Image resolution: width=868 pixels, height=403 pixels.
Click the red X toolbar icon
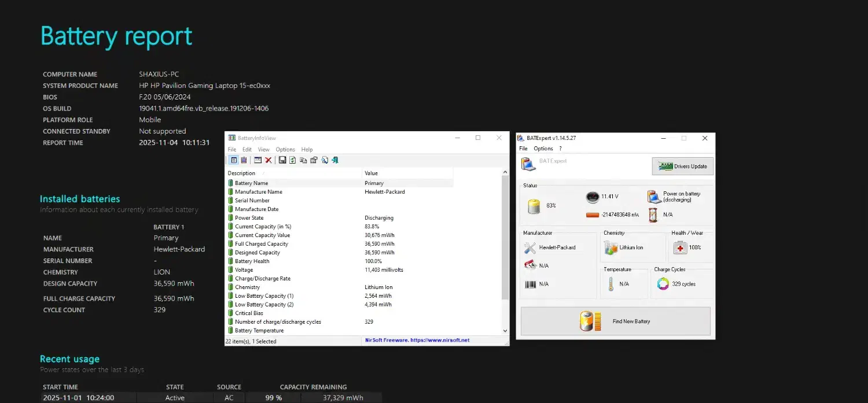(x=269, y=160)
